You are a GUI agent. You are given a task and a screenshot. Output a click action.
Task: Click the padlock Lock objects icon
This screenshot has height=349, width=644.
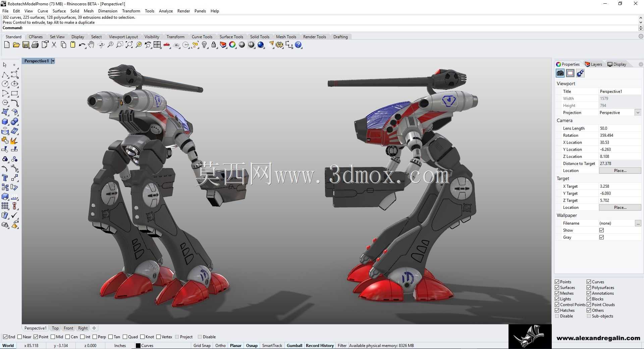click(x=214, y=45)
